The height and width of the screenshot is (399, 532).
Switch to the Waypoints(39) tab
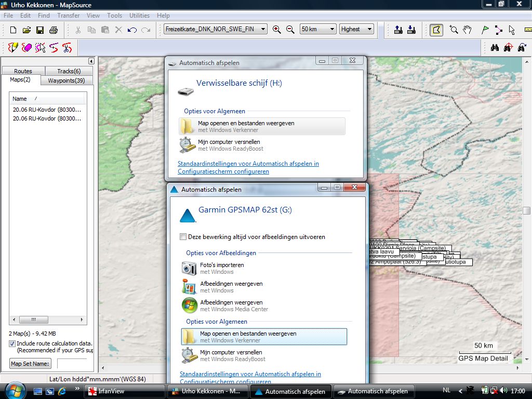66,81
